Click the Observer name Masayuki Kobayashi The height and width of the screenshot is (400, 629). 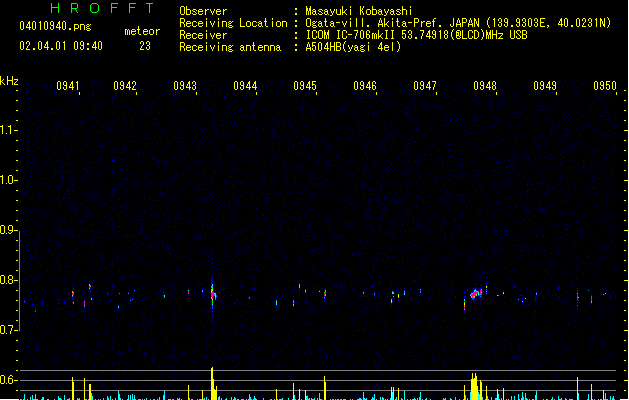click(x=359, y=11)
